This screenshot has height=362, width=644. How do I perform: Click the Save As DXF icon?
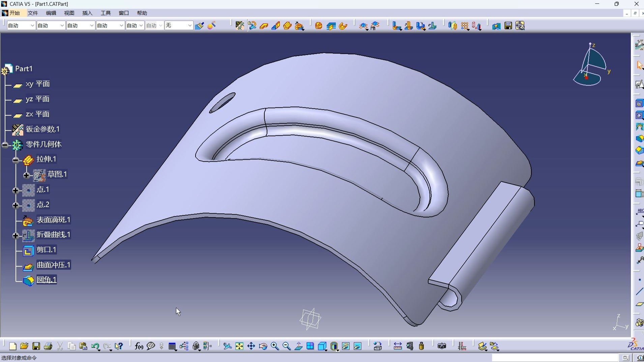pos(508,26)
